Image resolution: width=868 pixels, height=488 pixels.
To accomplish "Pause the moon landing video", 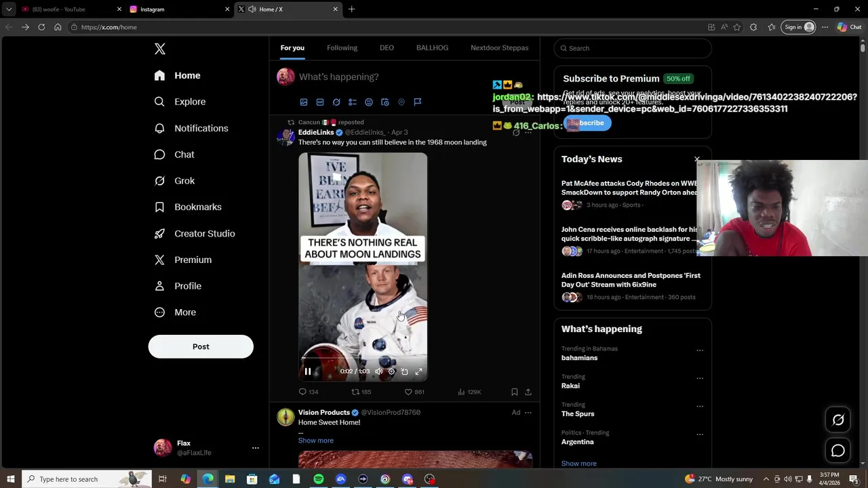I will point(307,371).
